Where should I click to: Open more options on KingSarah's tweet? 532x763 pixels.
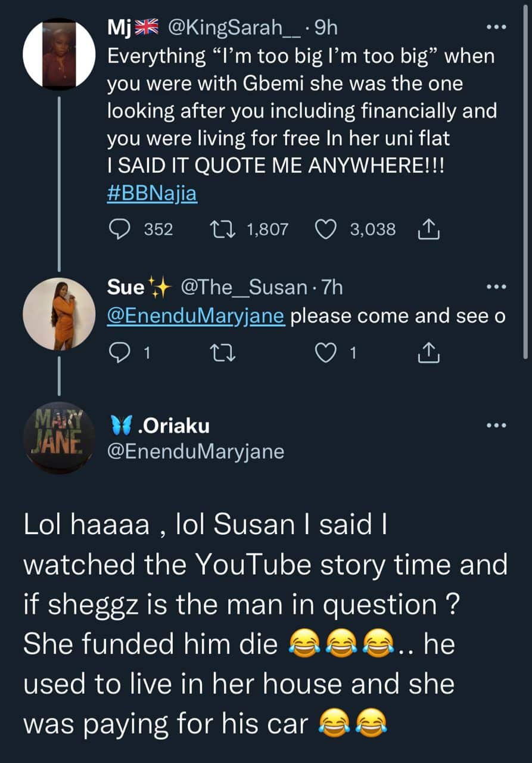pyautogui.click(x=496, y=27)
